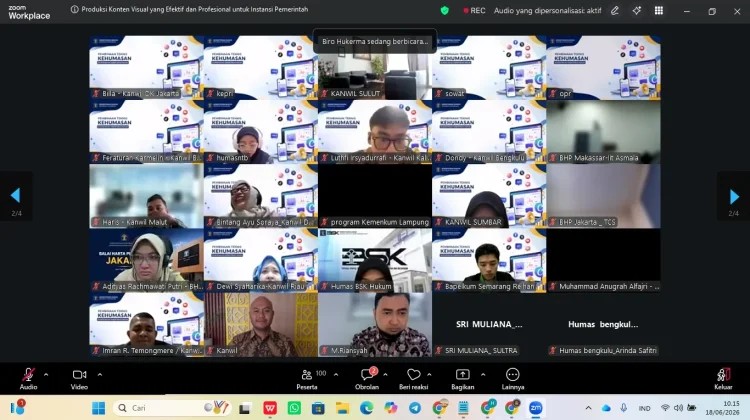This screenshot has width=750, height=420.
Task: Click meeting info icon beside meeting title
Action: [x=75, y=10]
